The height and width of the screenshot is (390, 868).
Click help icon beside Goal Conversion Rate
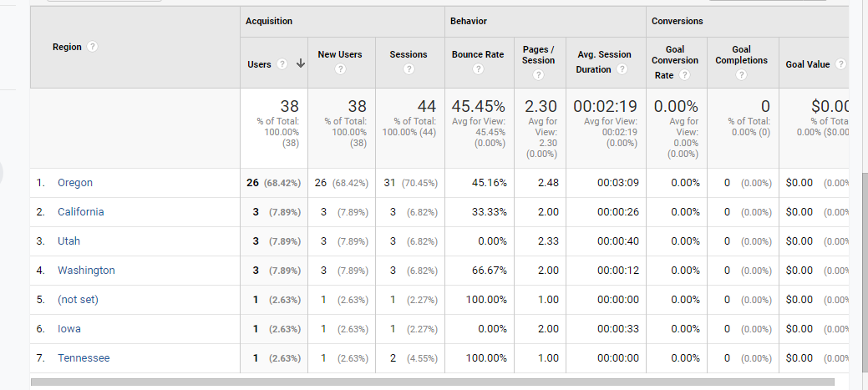coord(685,75)
